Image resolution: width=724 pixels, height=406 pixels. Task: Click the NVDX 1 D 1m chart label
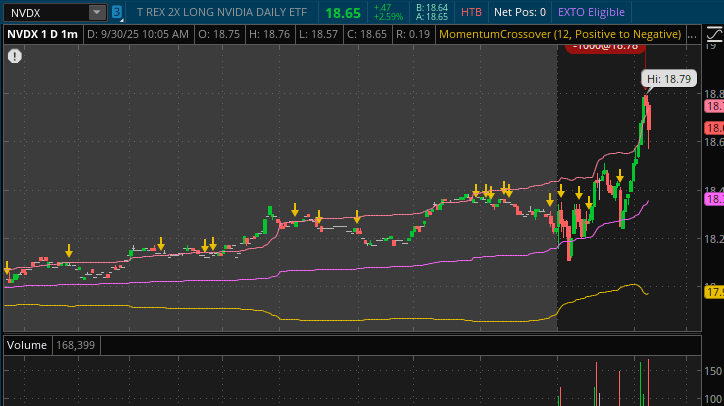[x=42, y=34]
